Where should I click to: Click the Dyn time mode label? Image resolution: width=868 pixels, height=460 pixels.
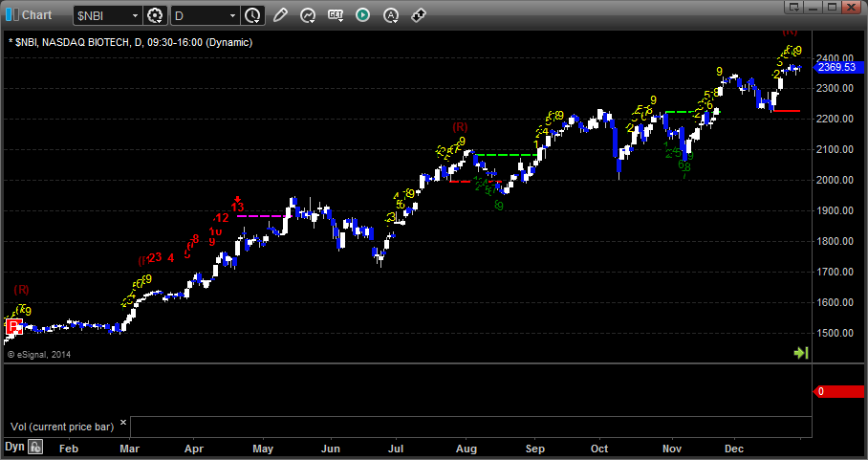(x=15, y=447)
